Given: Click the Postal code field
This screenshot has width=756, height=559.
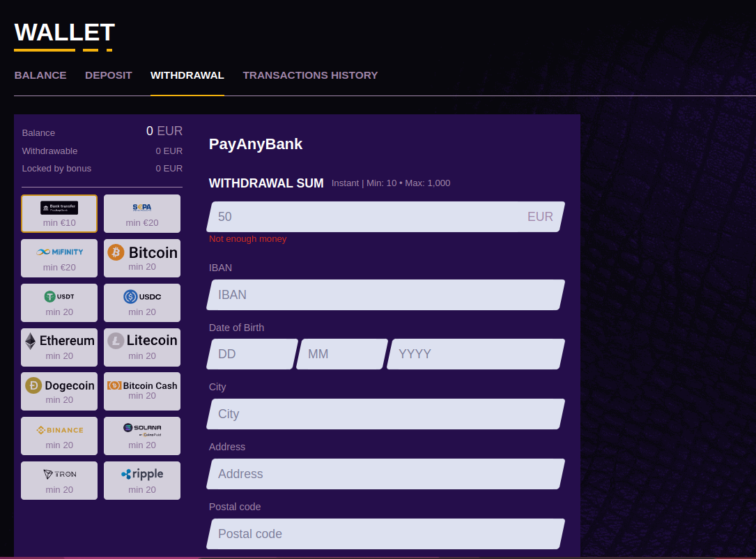Looking at the screenshot, I should (x=385, y=534).
